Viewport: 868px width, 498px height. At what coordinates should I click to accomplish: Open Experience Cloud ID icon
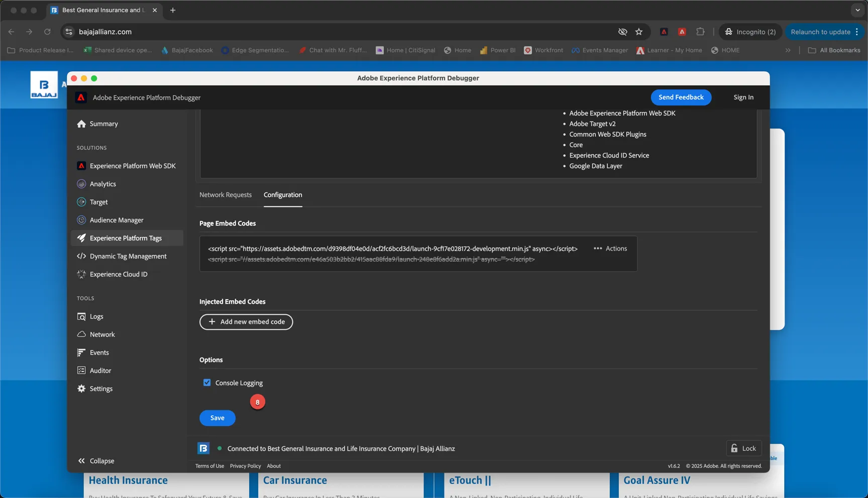(81, 275)
